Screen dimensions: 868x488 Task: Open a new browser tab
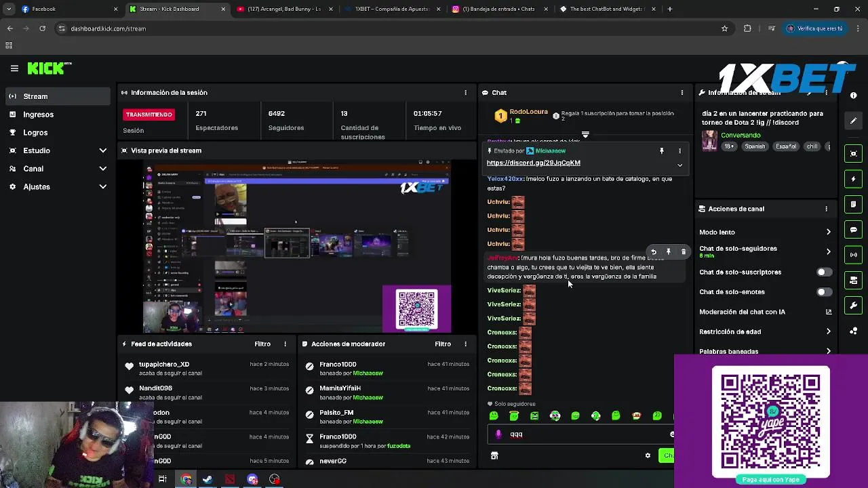(670, 9)
